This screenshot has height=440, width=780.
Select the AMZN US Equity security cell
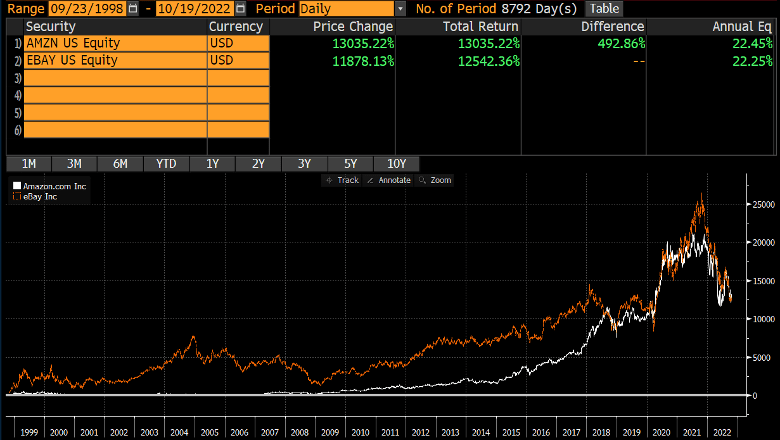tap(114, 43)
